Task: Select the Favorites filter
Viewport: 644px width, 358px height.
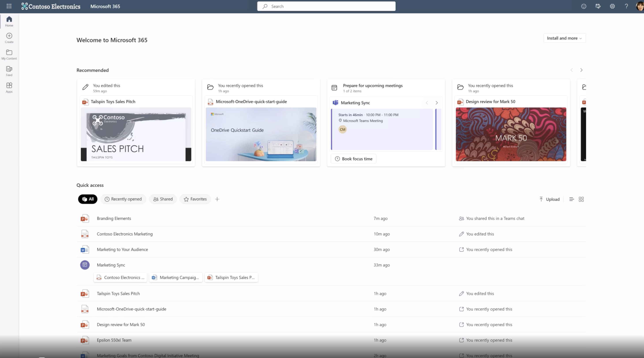Action: 195,199
